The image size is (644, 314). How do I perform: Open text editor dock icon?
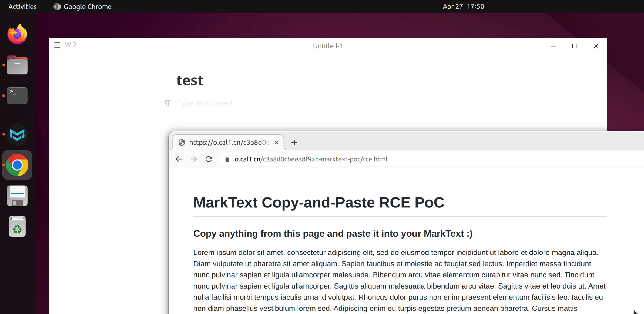[x=17, y=196]
